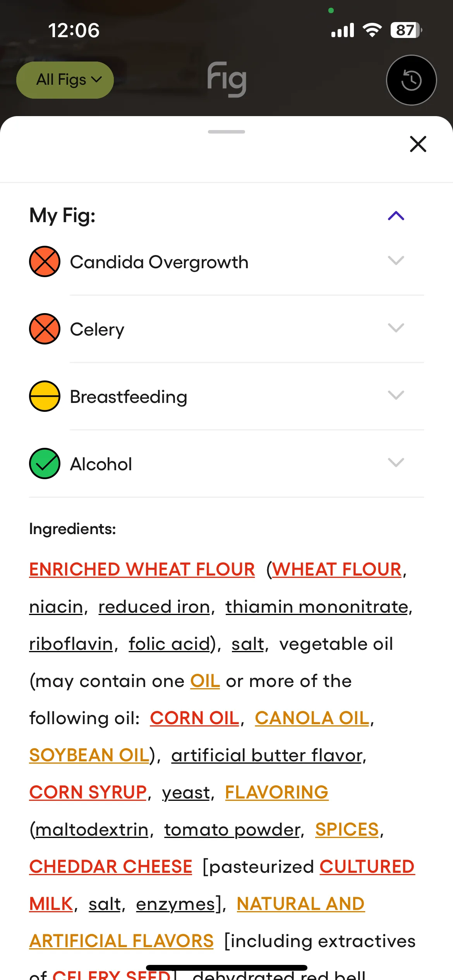This screenshot has width=453, height=980.
Task: Close the ingredient sheet with X
Action: tap(418, 144)
